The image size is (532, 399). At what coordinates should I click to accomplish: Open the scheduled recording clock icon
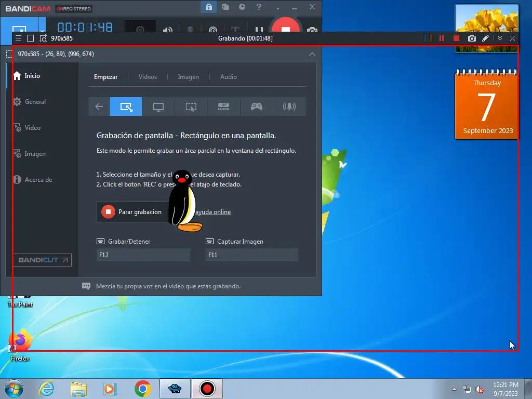(x=242, y=7)
